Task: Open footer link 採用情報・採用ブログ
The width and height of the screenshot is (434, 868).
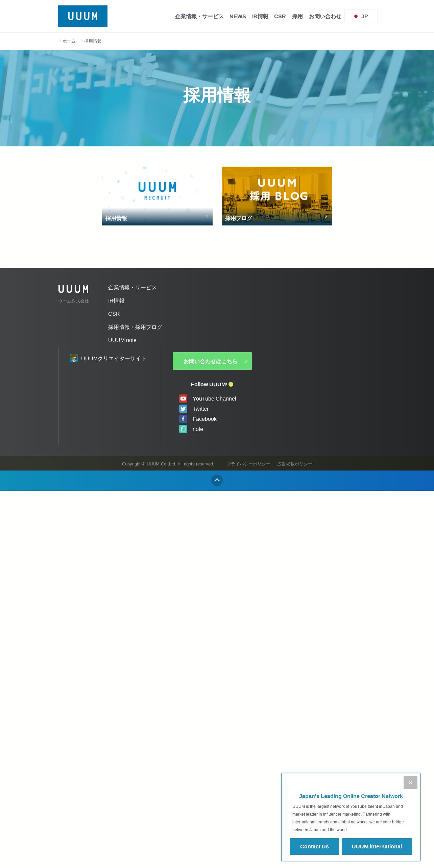Action: pos(135,327)
